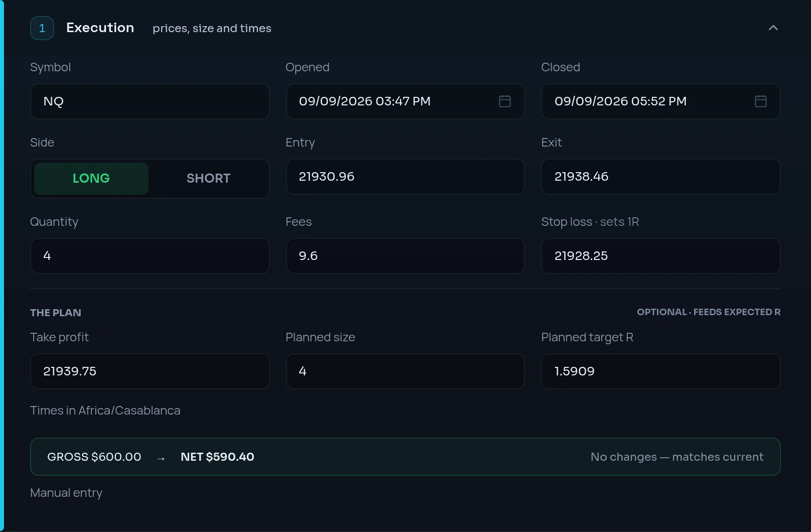Click the Fees field showing 9.6

click(405, 256)
